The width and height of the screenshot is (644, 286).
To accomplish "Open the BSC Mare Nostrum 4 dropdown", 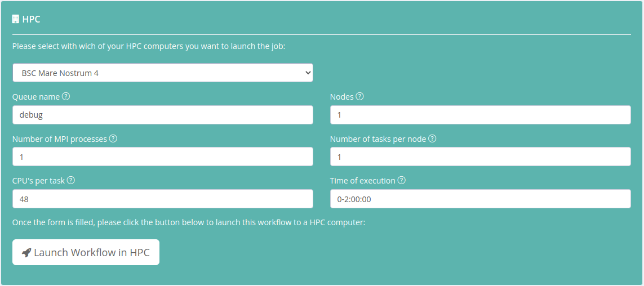I will (162, 73).
